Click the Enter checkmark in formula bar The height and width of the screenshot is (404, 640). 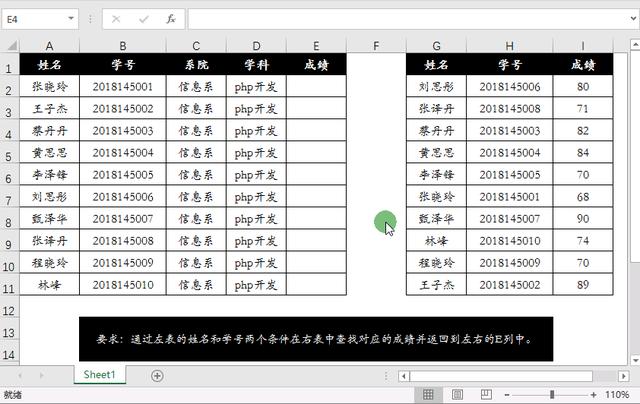[144, 19]
